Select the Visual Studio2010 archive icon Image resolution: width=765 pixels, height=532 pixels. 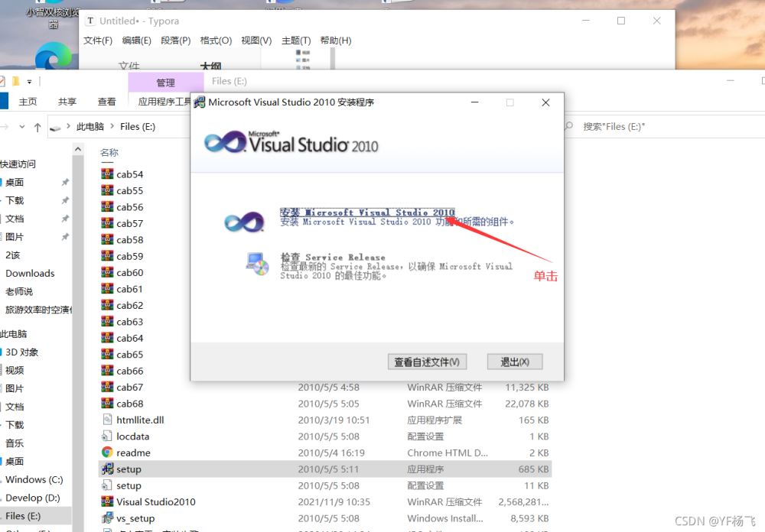(x=107, y=501)
